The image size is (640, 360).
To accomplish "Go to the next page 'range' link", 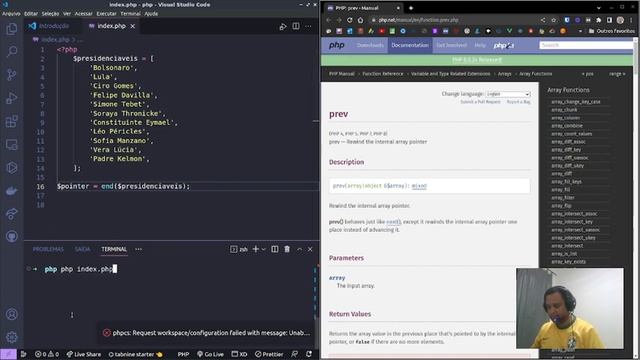I will click(x=617, y=74).
